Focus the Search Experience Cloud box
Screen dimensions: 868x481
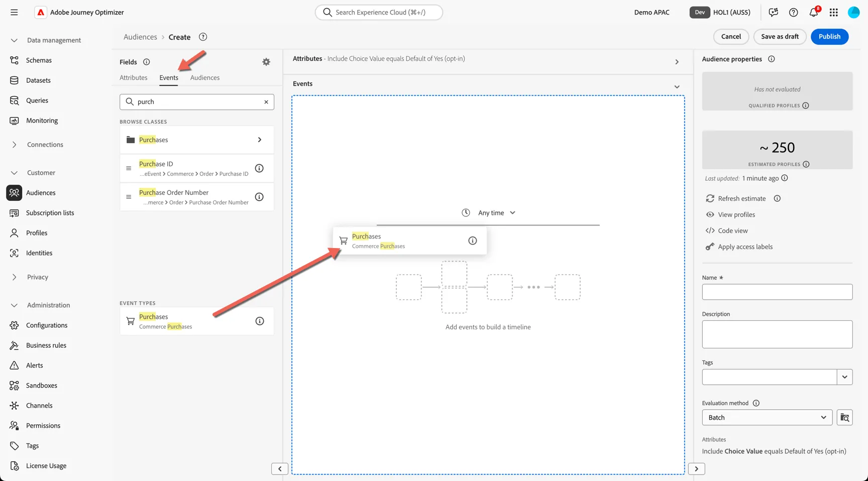tap(379, 12)
